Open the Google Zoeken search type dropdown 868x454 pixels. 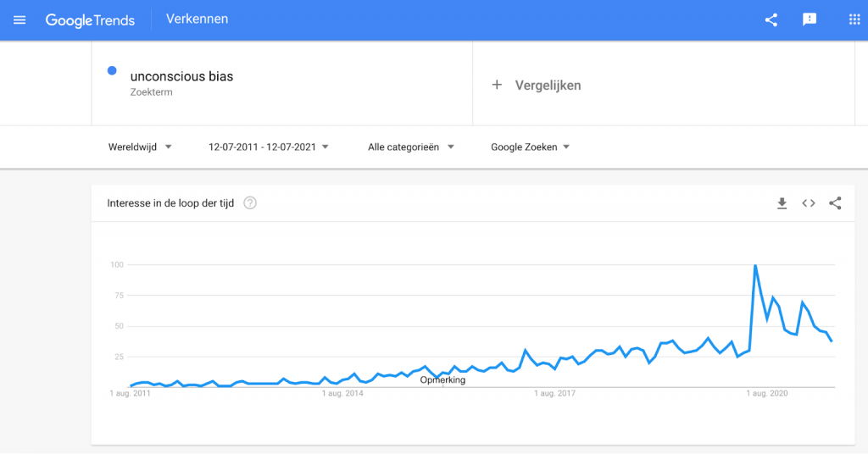pos(531,147)
